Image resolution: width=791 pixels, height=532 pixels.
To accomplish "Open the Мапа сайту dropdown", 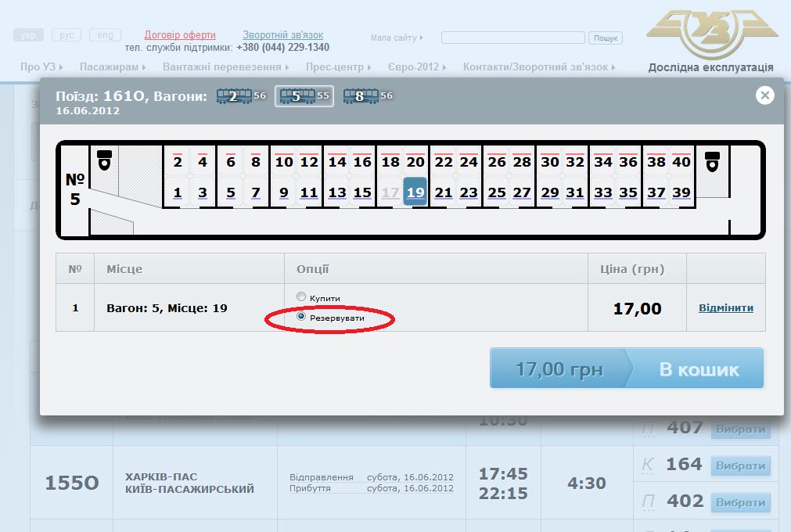I will coord(397,38).
